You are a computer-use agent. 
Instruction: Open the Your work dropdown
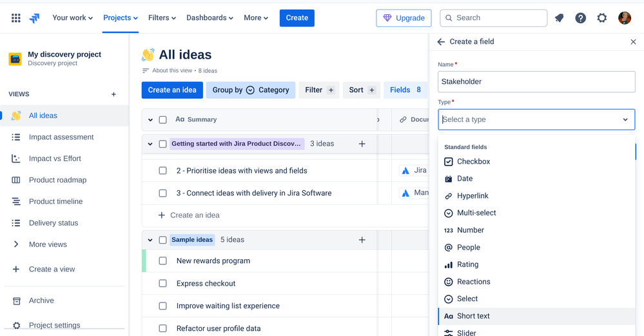(x=72, y=18)
